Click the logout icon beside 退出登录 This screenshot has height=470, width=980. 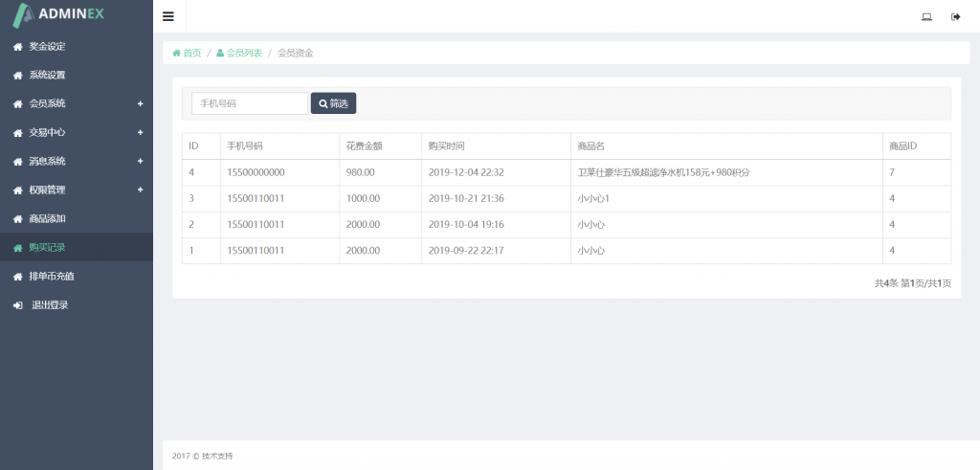click(x=17, y=305)
